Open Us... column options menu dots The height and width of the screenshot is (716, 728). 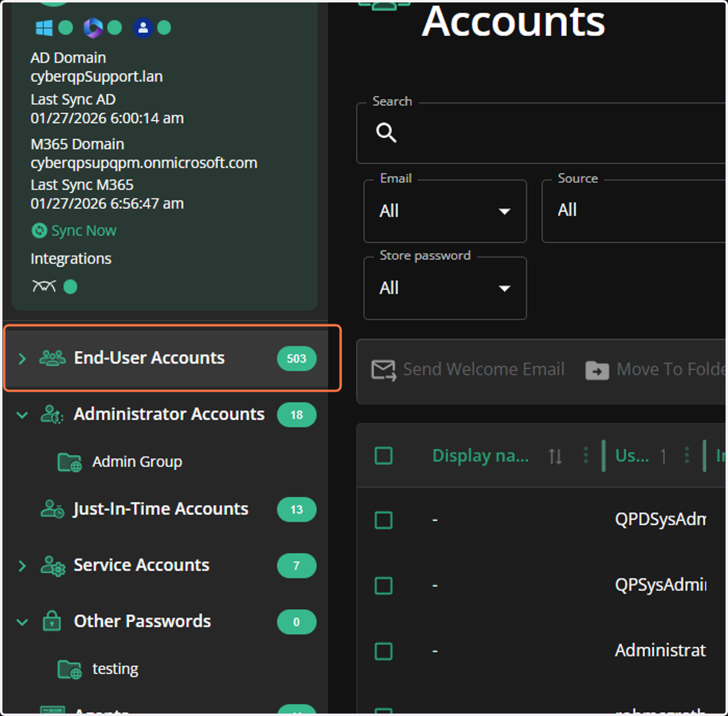pyautogui.click(x=687, y=455)
